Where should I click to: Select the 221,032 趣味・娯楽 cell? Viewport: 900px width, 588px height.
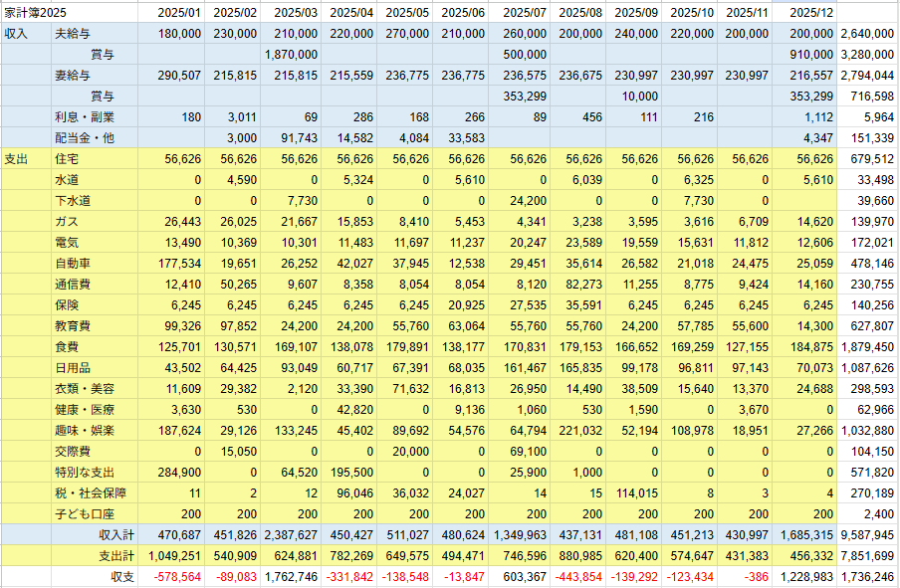(581, 430)
